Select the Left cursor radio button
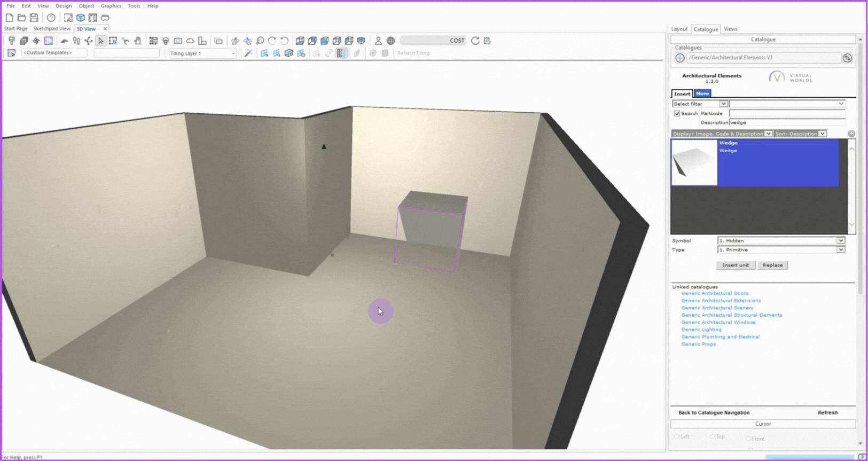868x461 pixels. click(677, 436)
